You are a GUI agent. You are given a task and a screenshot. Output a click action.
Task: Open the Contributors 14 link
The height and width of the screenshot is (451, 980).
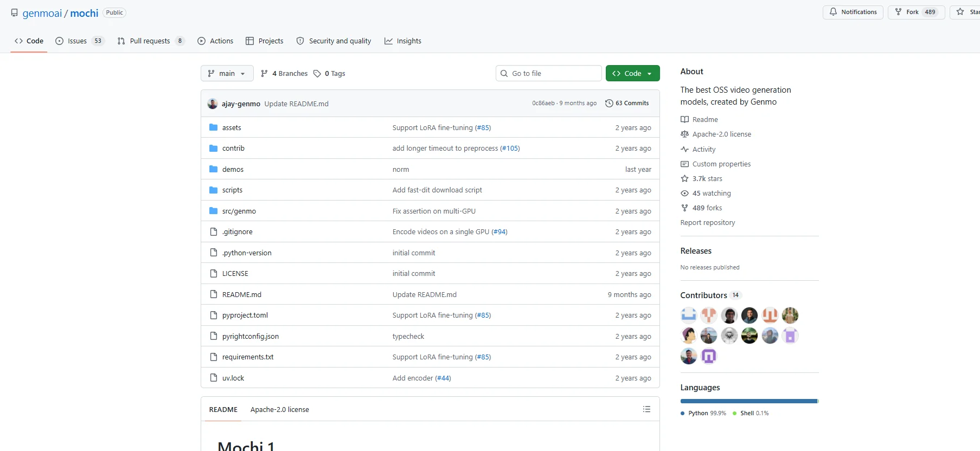[x=711, y=295]
